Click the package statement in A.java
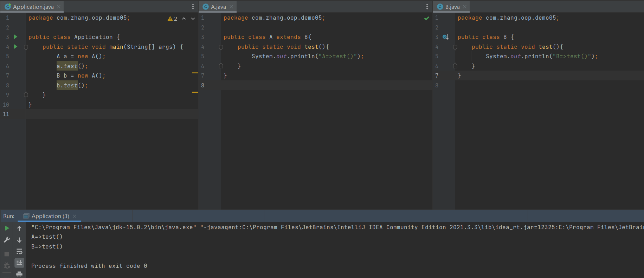Screen dimensions: 644x278 click(x=274, y=18)
